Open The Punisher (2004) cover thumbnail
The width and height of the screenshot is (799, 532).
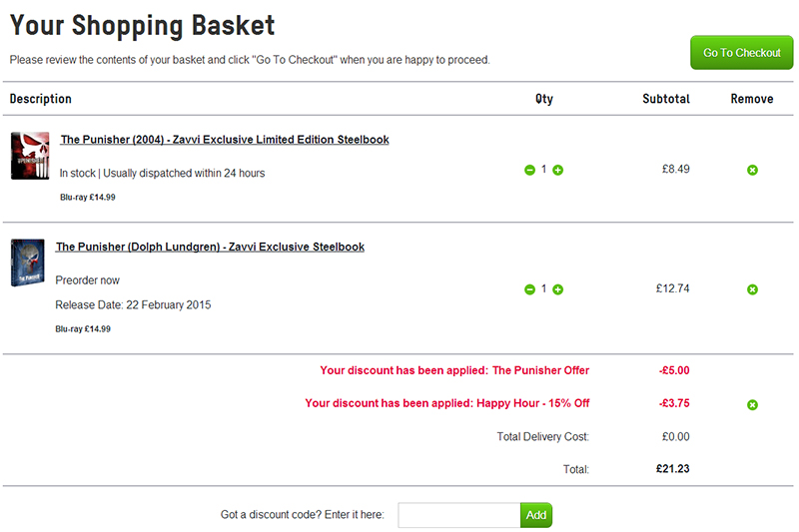click(30, 156)
